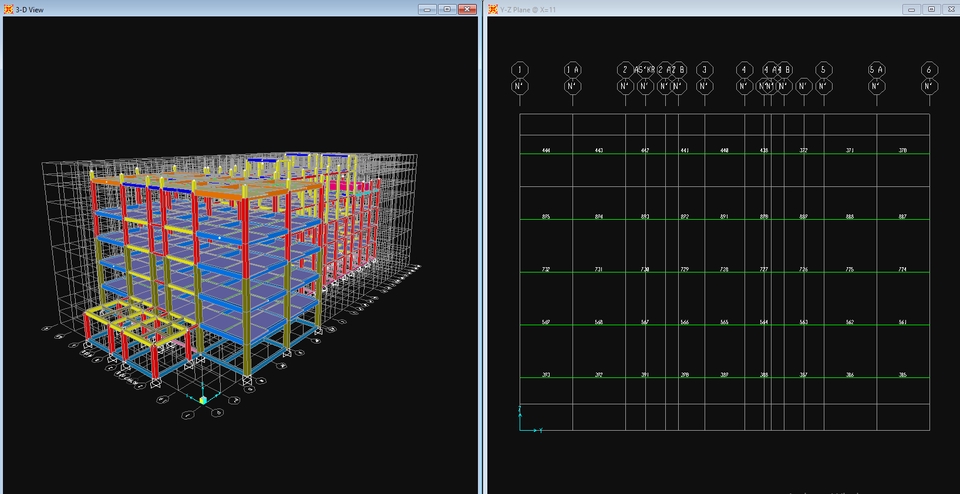The image size is (960, 494).
Task: Click the Y-Z axis indicator in elevation
Action: pyautogui.click(x=530, y=420)
